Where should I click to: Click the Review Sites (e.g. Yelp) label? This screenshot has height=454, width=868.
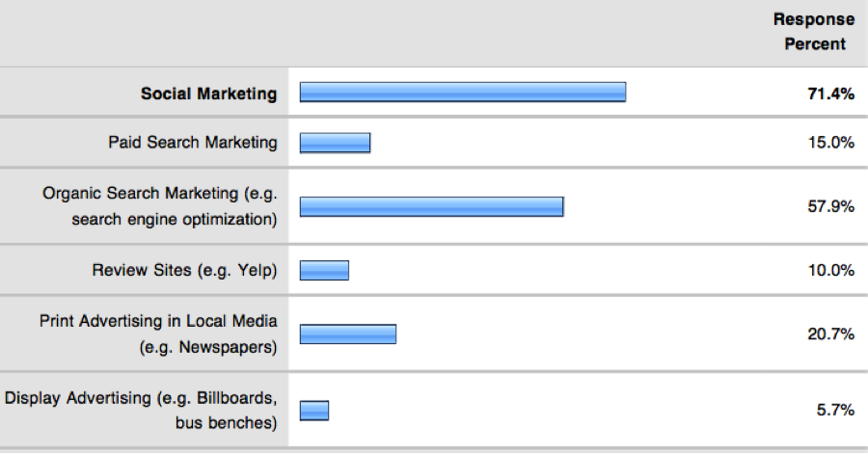pos(184,271)
